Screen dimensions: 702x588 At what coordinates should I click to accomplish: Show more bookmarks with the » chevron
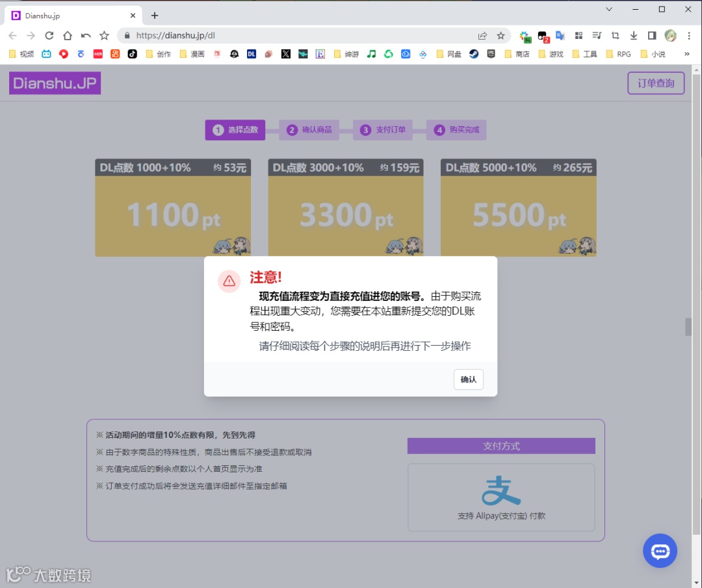click(687, 54)
